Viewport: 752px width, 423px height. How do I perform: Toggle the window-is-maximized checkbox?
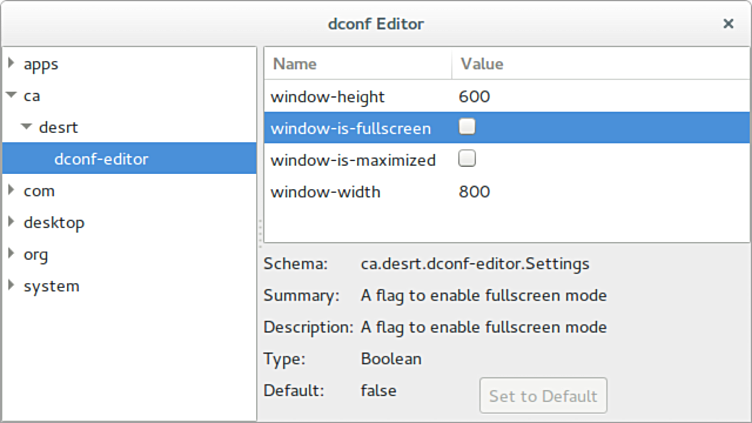click(x=467, y=158)
